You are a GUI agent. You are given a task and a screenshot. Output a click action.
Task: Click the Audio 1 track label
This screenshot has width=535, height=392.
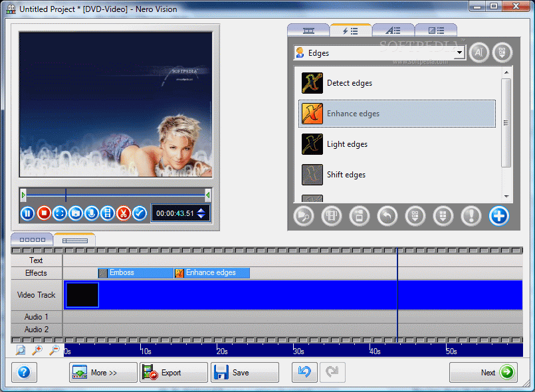point(36,317)
